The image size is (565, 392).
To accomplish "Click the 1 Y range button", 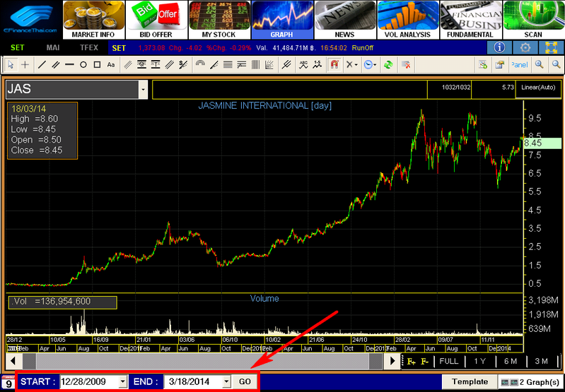I will pos(479,361).
